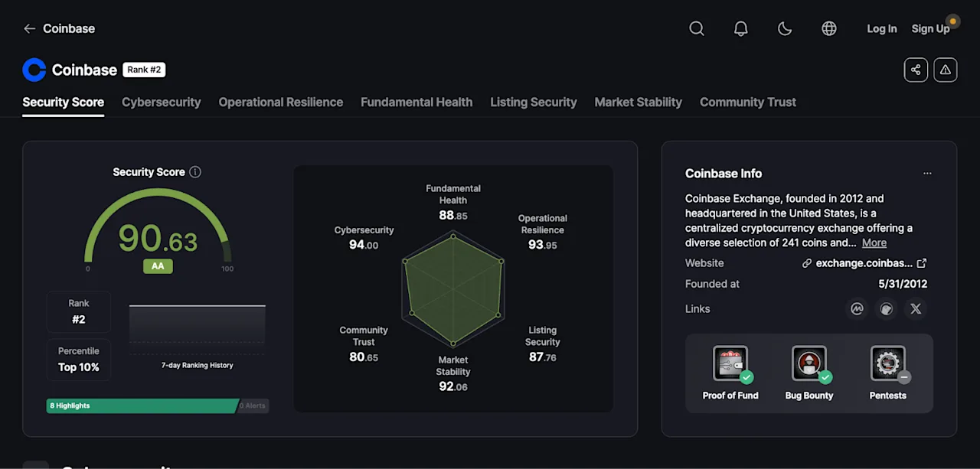Viewport: 980px width, 469px height.
Task: Switch to the Market Stability tab
Action: (638, 102)
